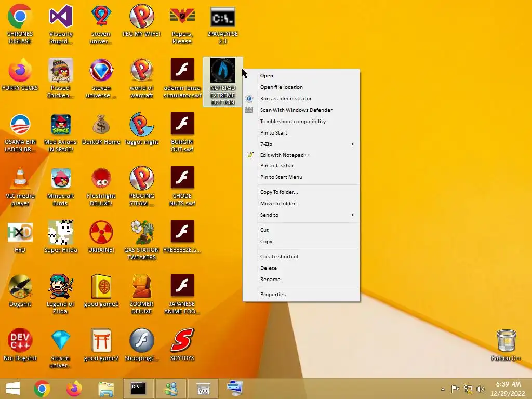Select Run as administrator

point(301,99)
